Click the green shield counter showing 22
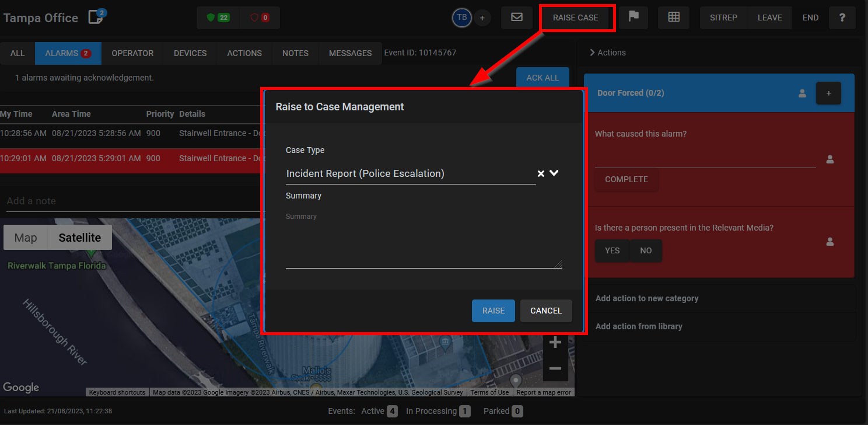 pos(218,18)
